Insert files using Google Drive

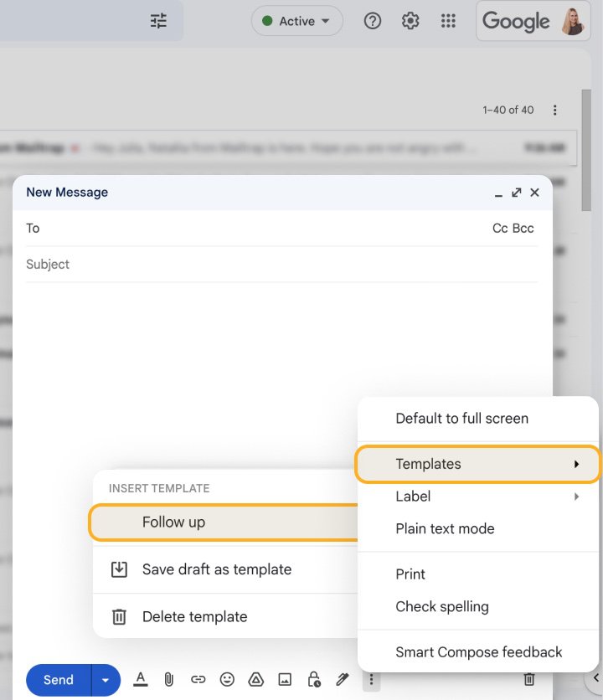click(256, 680)
